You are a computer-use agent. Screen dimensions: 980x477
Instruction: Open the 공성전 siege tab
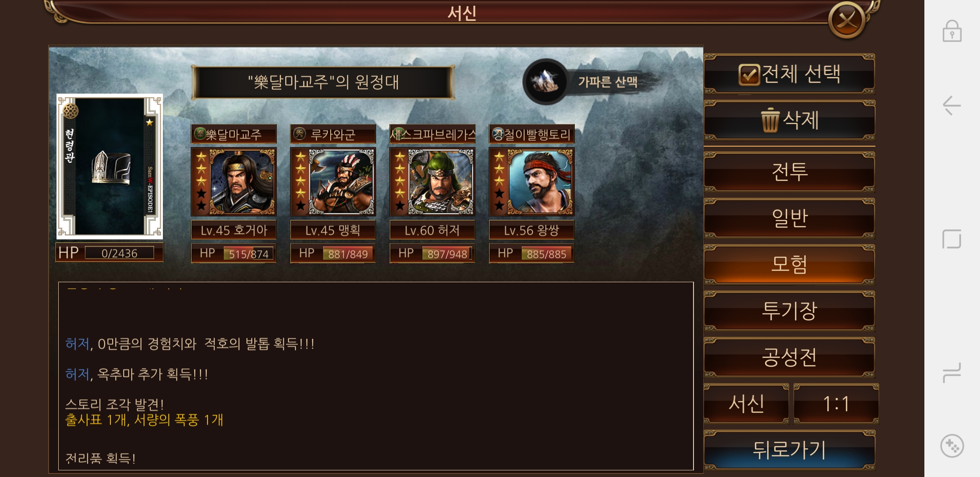(789, 357)
